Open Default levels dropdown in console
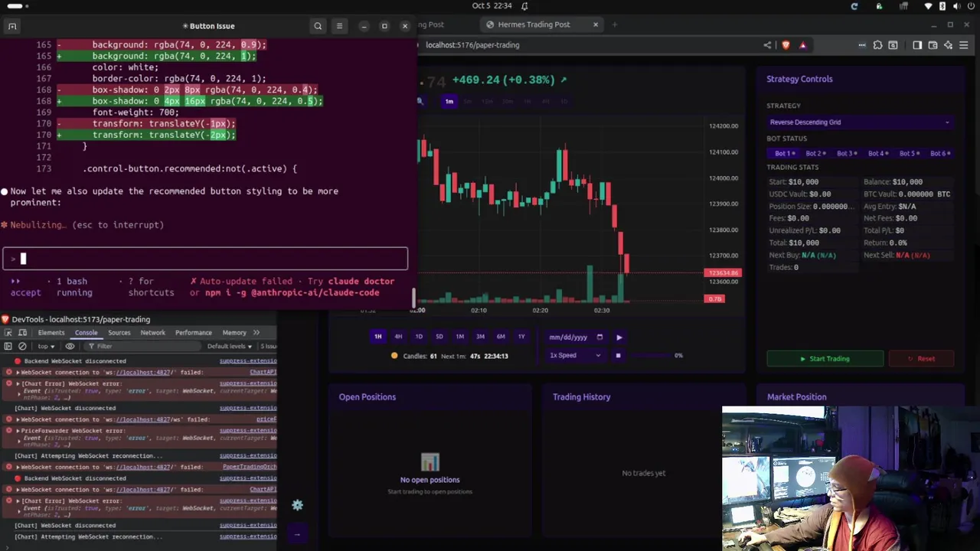980x551 pixels. click(230, 346)
